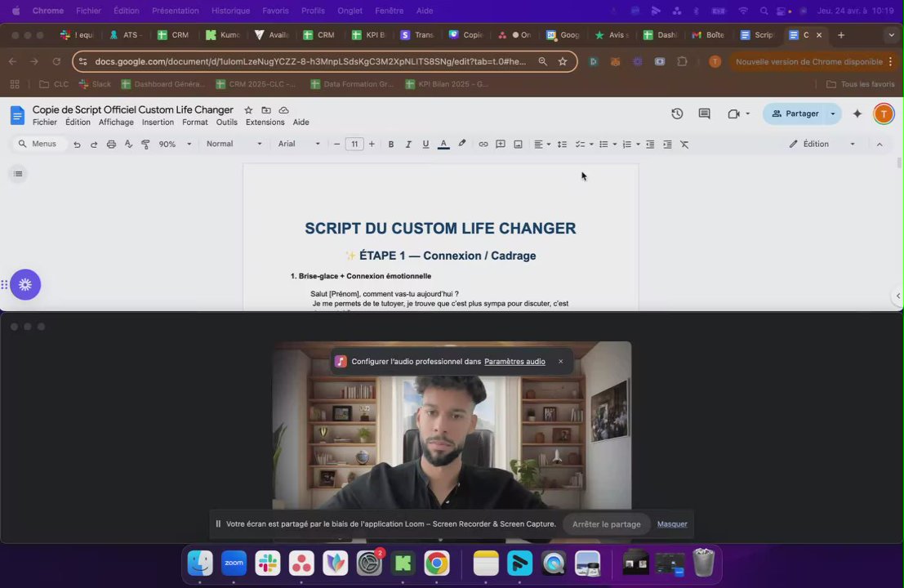Click the Partager button
904x588 pixels.
tap(795, 114)
